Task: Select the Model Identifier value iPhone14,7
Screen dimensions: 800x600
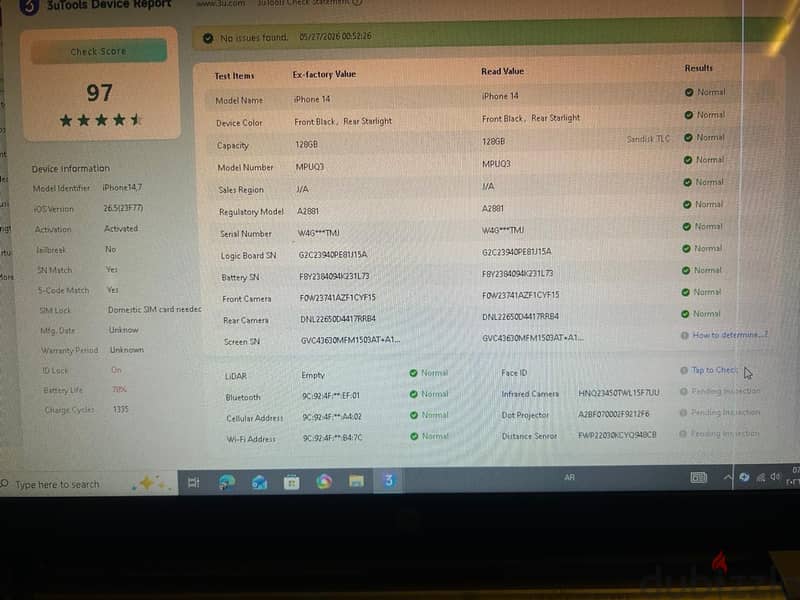Action: [x=122, y=188]
